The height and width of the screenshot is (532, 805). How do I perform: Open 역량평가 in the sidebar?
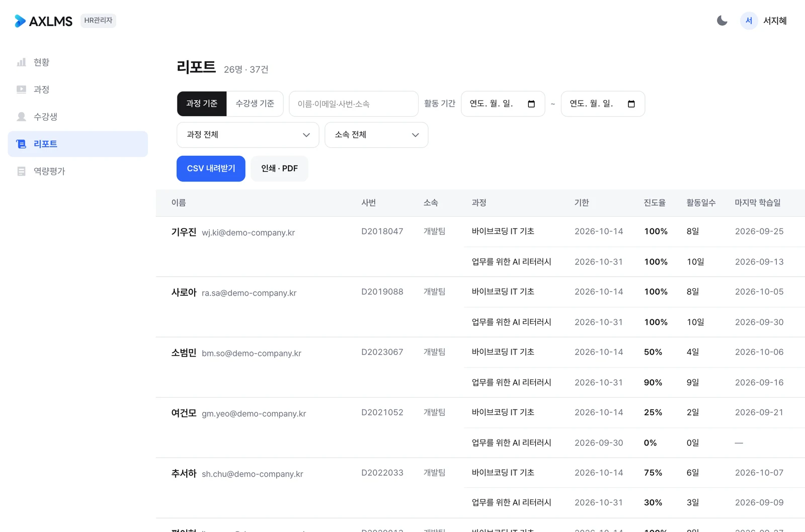coord(78,171)
